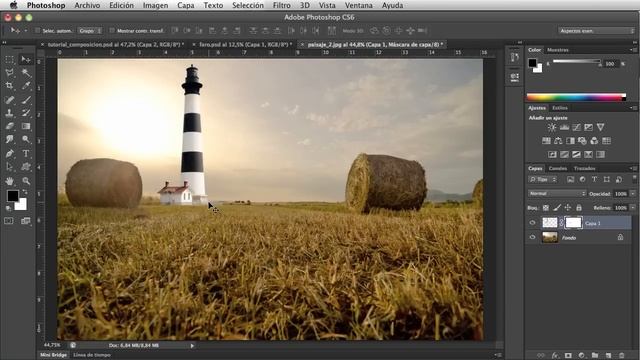Select the Path Selection tool
Image resolution: width=640 pixels, height=360 pixels.
(x=9, y=167)
